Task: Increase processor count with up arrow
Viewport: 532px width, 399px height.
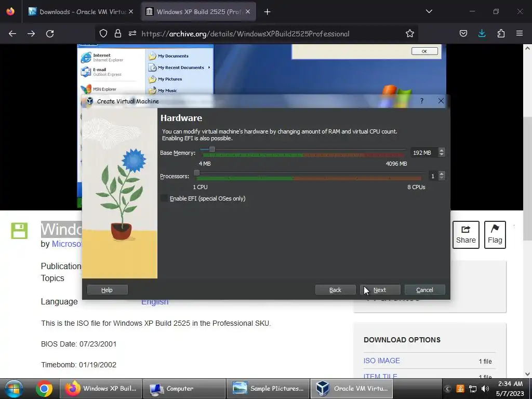Action: tap(442, 174)
